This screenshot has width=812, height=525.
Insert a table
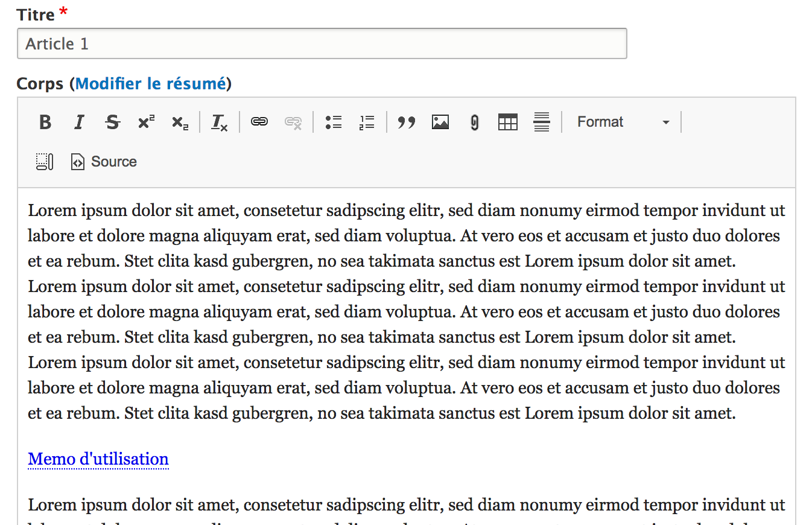pyautogui.click(x=508, y=122)
